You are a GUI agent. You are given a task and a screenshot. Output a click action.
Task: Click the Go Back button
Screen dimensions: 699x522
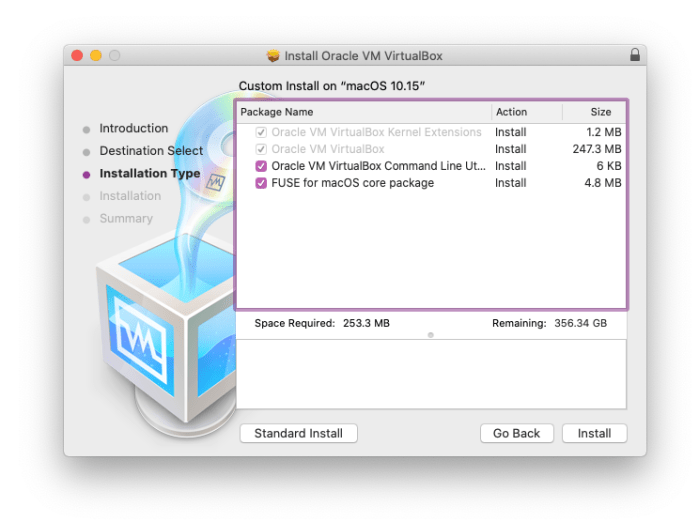pos(516,433)
